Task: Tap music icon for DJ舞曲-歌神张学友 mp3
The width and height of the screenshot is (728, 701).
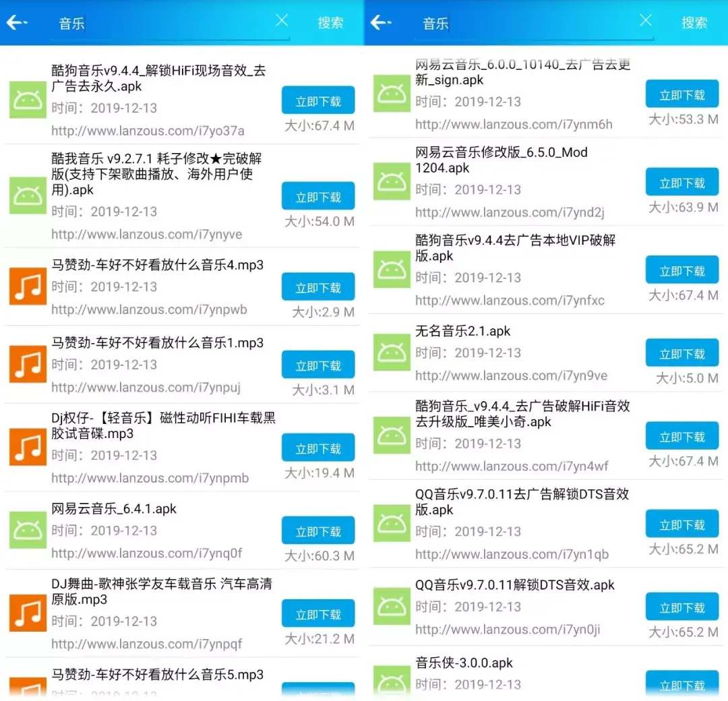Action: click(28, 613)
